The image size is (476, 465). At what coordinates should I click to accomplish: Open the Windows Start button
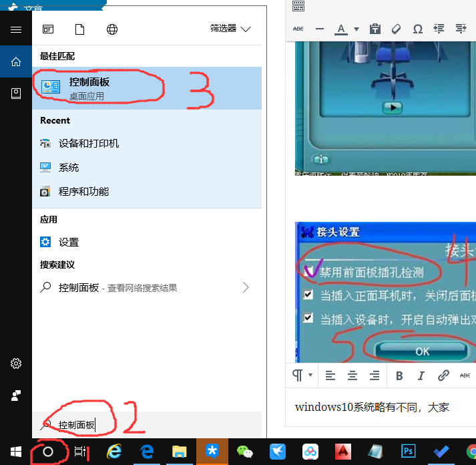(16, 452)
